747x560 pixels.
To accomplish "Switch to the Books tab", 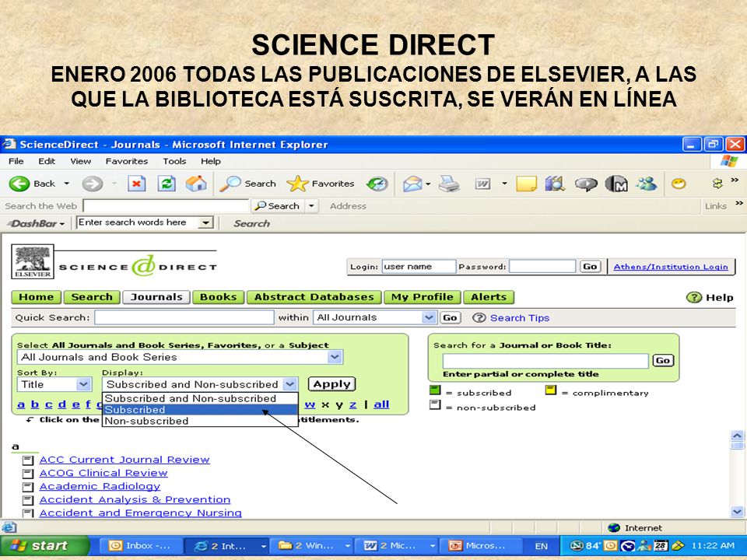I will tap(218, 297).
